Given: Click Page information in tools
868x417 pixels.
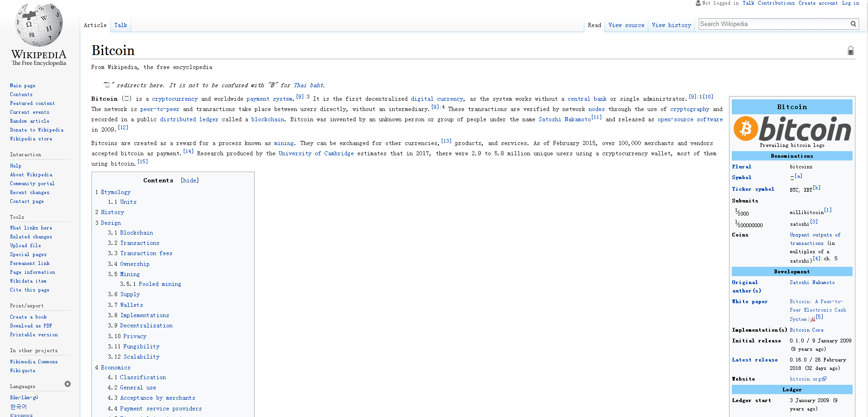Looking at the screenshot, I should (x=32, y=272).
